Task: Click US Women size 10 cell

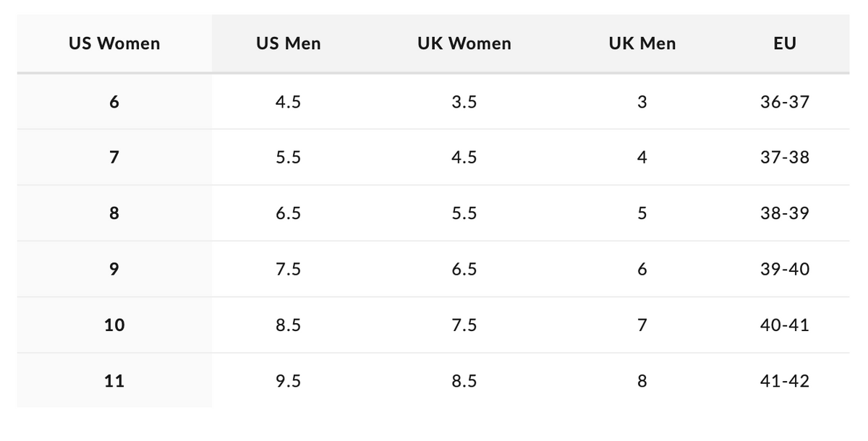Action: 114,325
